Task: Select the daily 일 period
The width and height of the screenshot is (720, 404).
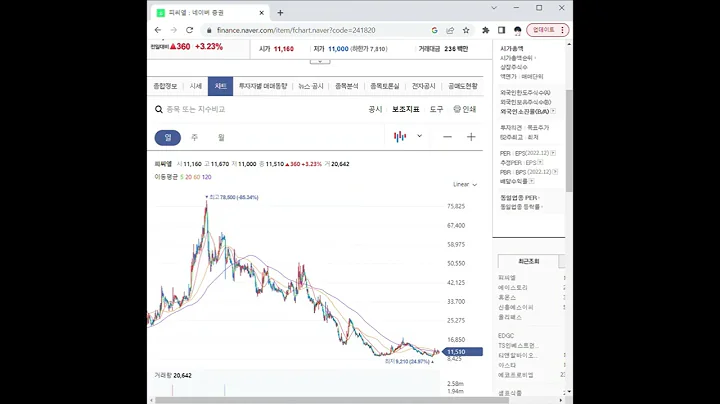Action: [x=168, y=137]
